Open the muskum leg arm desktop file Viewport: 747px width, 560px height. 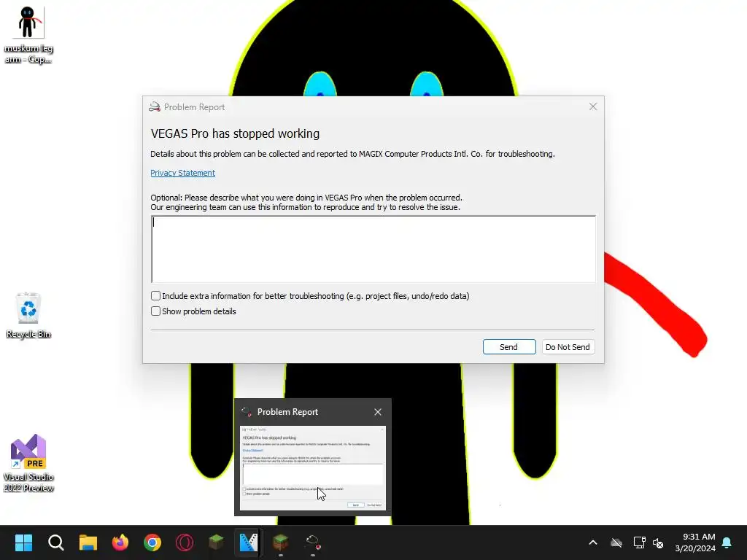click(x=28, y=35)
